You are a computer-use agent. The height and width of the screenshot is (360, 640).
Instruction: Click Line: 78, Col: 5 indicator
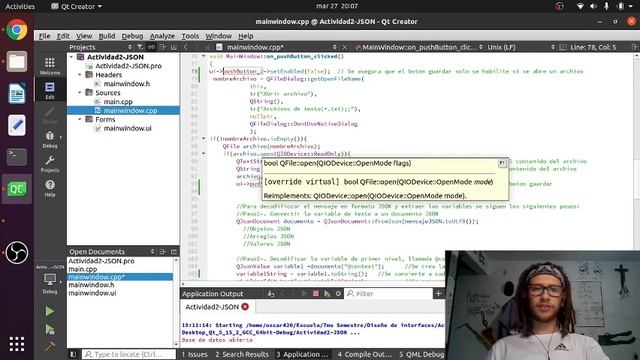tap(593, 47)
